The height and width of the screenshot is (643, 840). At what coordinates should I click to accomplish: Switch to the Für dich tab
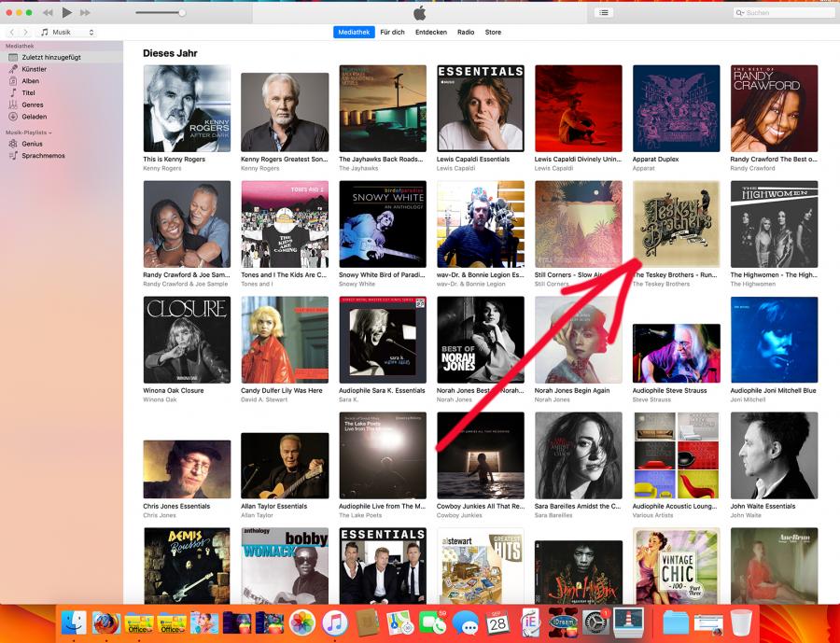[x=392, y=32]
